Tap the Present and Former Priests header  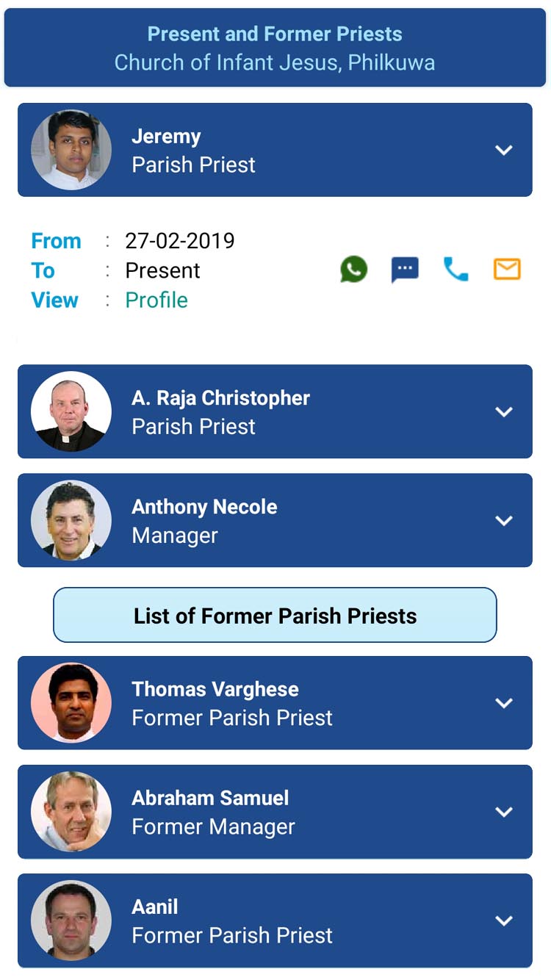275,48
